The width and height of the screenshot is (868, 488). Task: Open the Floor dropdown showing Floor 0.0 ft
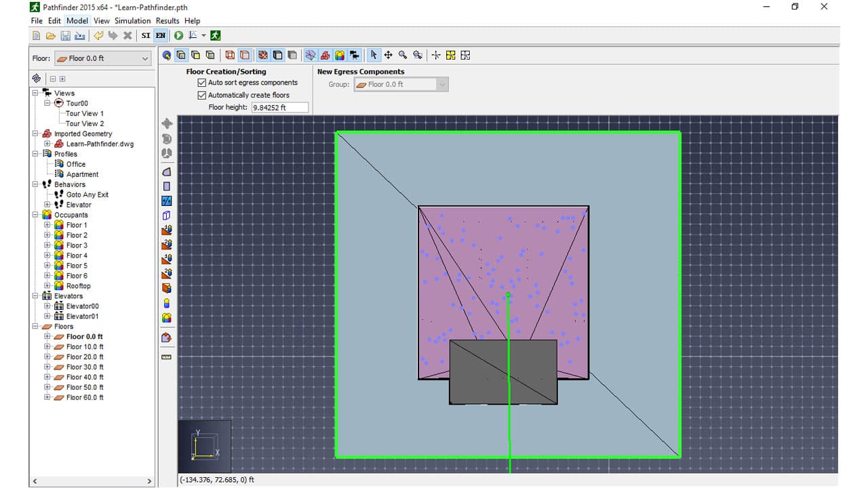click(102, 58)
